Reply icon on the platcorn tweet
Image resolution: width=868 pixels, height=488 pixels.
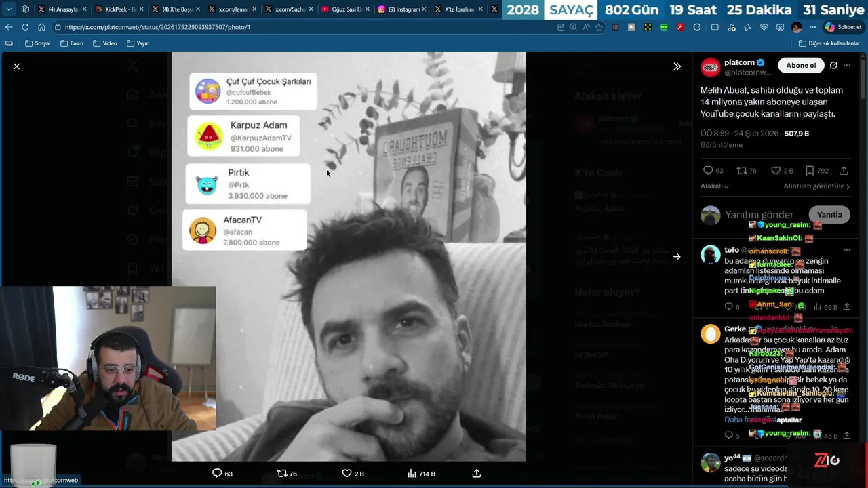pos(708,171)
